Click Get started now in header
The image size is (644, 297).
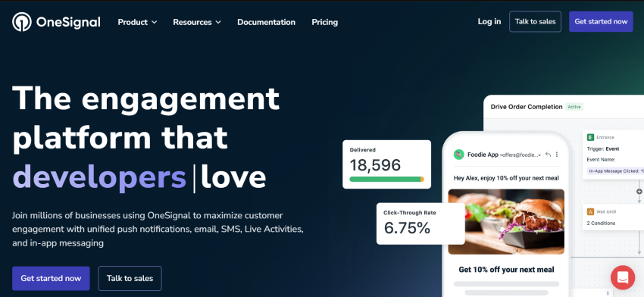point(601,22)
